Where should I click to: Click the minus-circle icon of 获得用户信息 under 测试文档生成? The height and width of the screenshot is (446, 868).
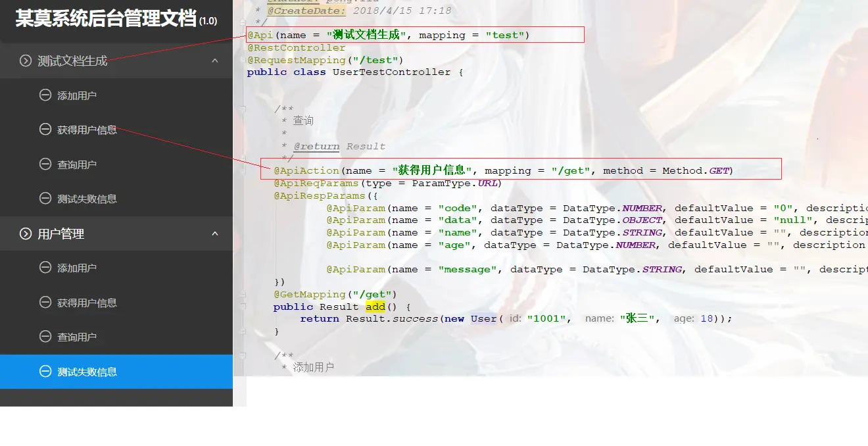coord(45,130)
